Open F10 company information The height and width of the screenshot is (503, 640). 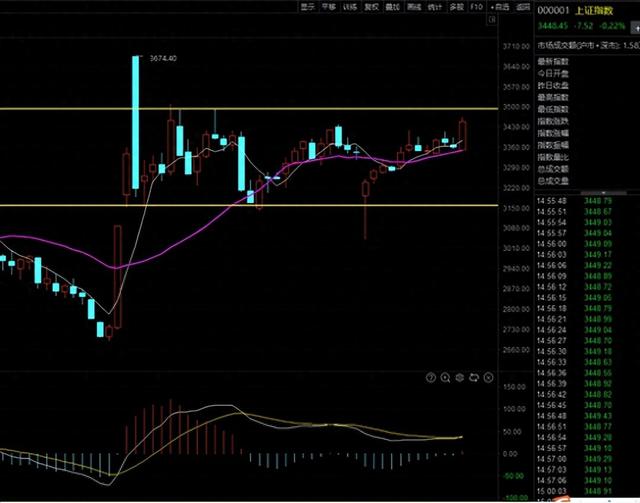(476, 7)
